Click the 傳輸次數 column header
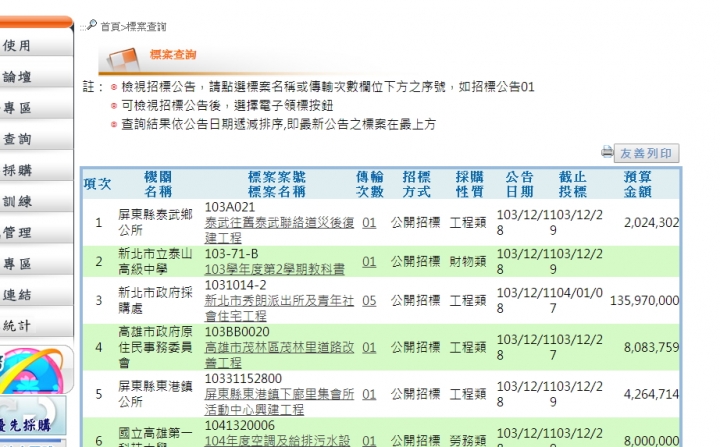720x447 pixels. point(370,184)
